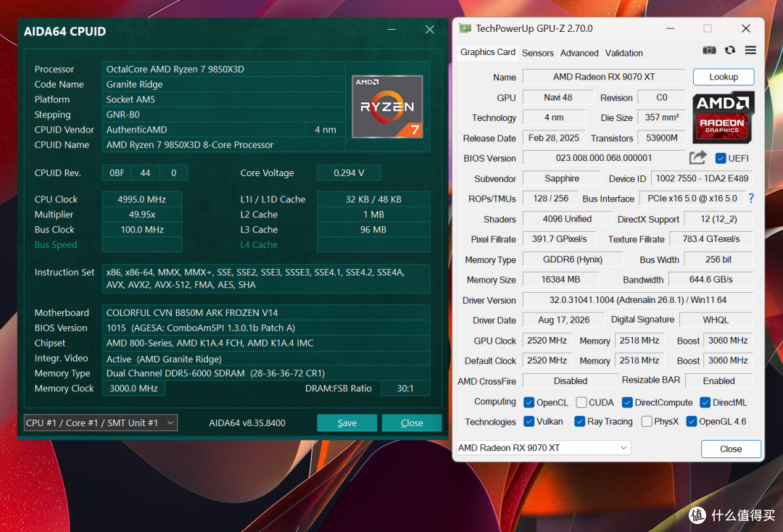Toggle the Ray Tracing checkbox
This screenshot has width=783, height=532.
[580, 421]
